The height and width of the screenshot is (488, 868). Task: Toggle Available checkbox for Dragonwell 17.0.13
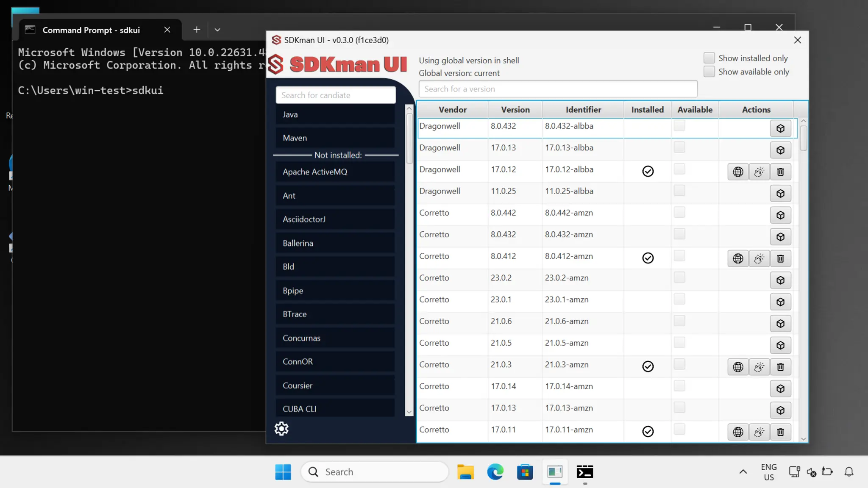(679, 147)
